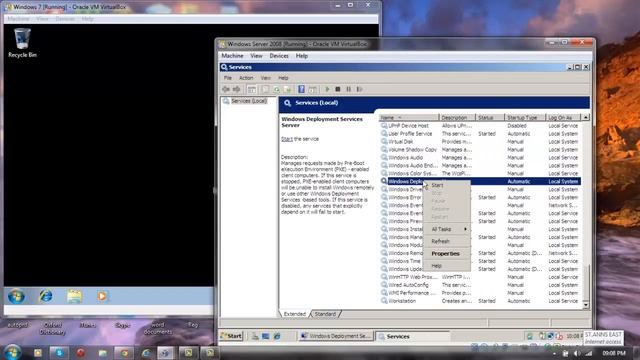Screen dimensions: 640x360
Task: Click the host taskbar volume speaker icon
Action: (x=576, y=353)
